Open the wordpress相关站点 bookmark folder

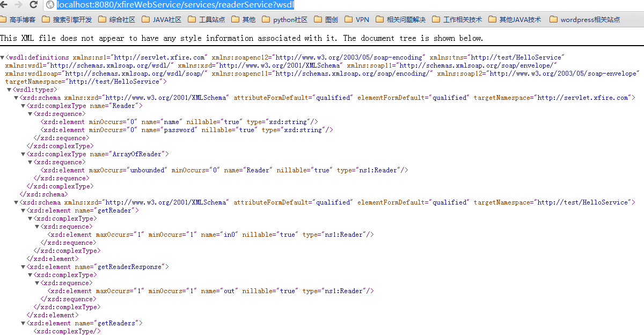584,20
